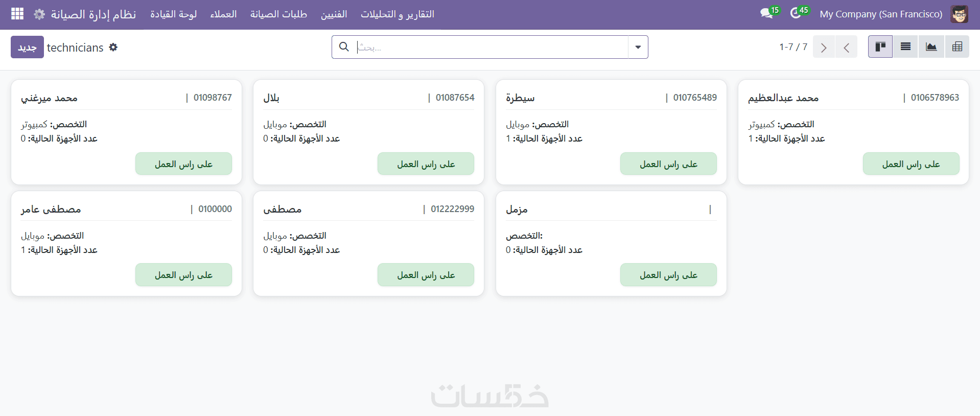
Task: Click phone number 012222999
Action: click(452, 209)
